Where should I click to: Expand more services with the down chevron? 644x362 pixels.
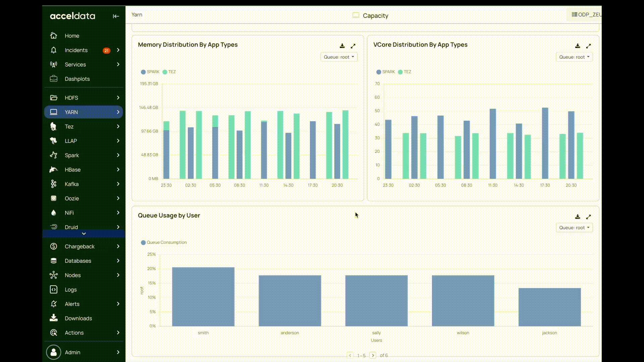pos(84,234)
